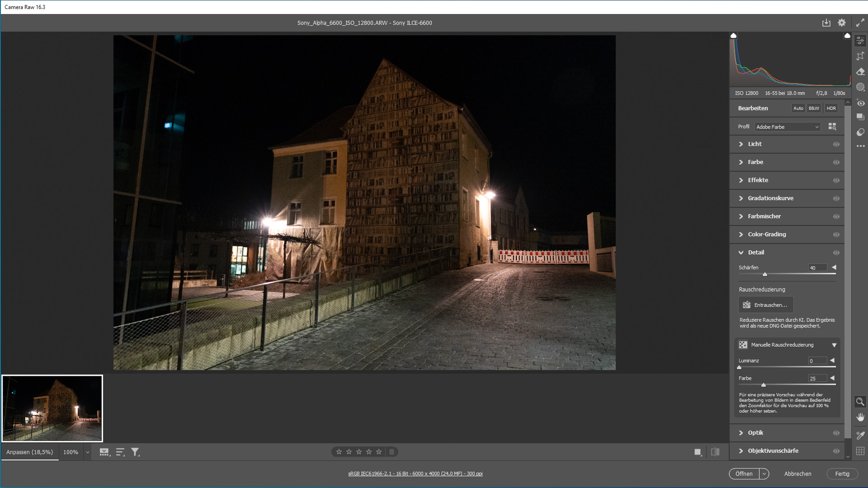
Task: Toggle the grid overlay icon
Action: [860, 450]
